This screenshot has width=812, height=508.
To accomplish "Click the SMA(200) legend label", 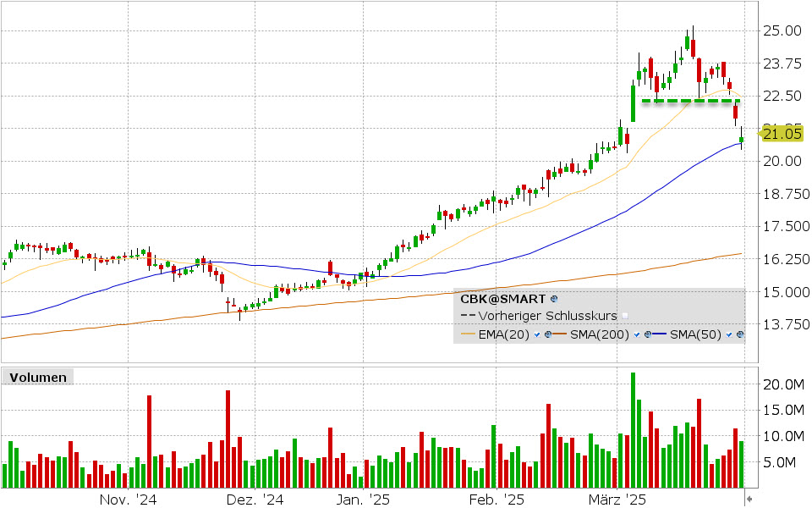I will pos(600,335).
